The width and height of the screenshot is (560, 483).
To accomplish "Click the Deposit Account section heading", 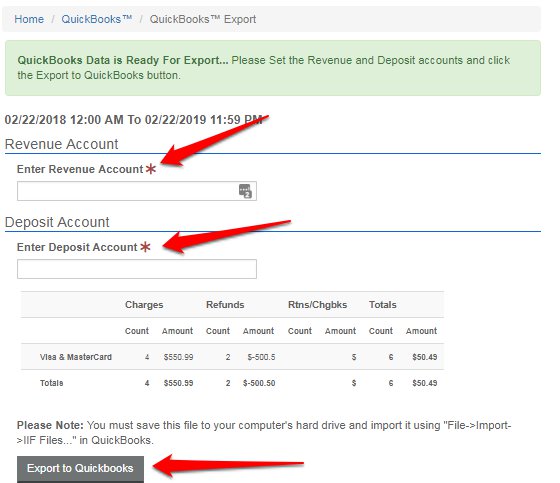I will [57, 222].
